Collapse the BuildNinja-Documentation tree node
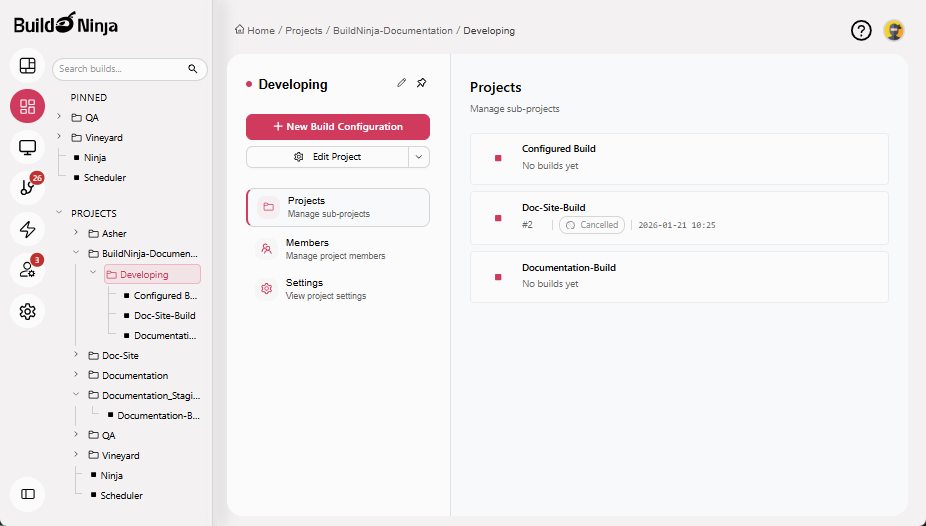 point(76,253)
